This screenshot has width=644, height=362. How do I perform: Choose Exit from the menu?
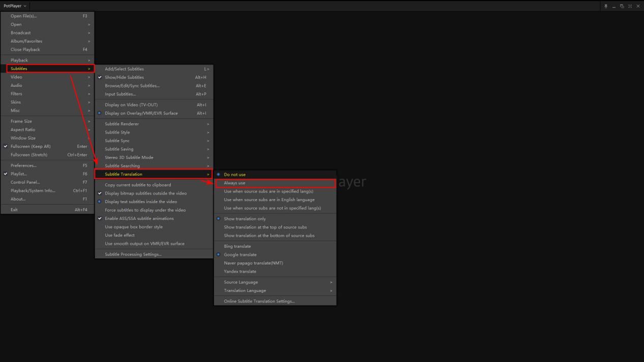[x=48, y=209]
